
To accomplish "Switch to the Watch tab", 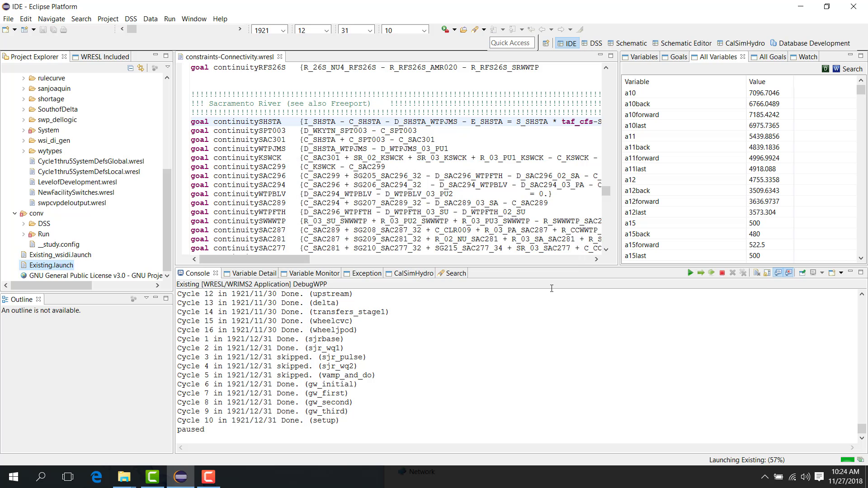I will click(804, 57).
